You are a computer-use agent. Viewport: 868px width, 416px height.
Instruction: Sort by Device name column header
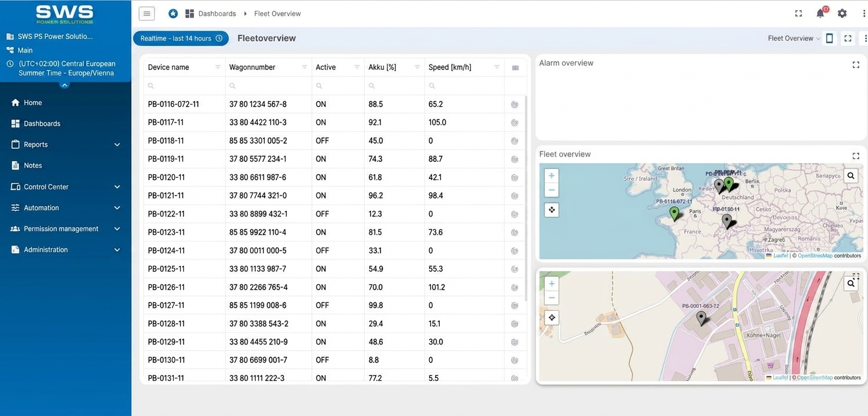tap(168, 67)
